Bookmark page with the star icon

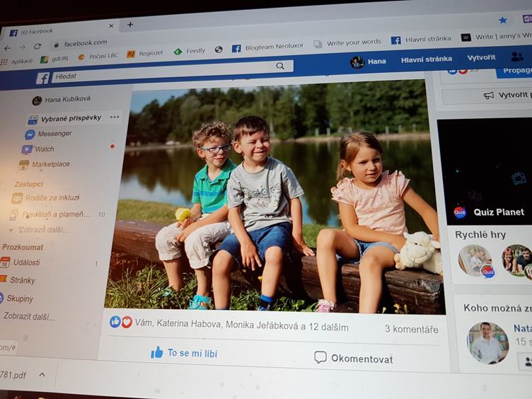(503, 21)
